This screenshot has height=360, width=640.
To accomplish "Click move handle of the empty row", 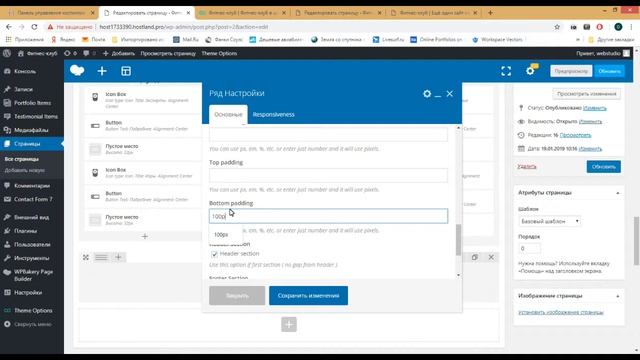I will point(86,257).
